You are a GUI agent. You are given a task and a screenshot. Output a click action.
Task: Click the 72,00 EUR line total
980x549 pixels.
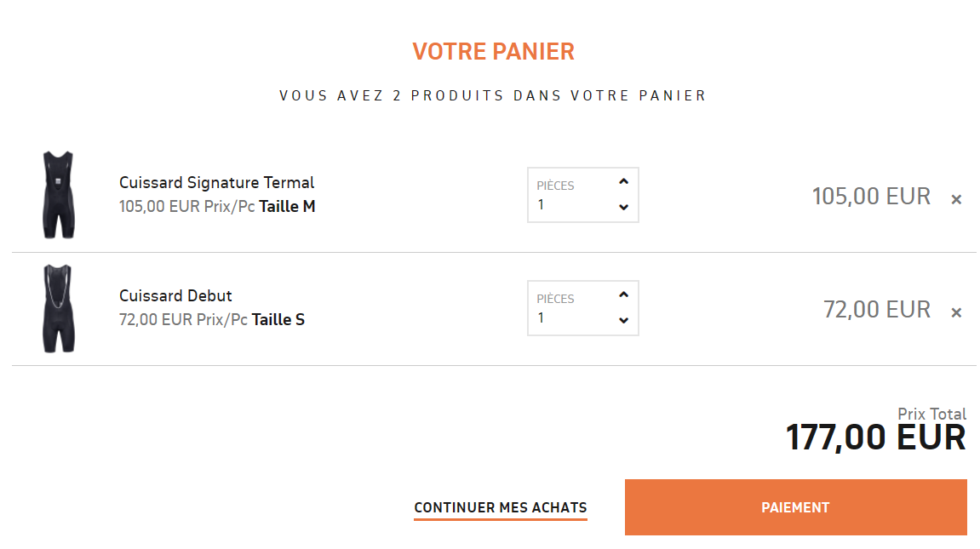click(877, 310)
